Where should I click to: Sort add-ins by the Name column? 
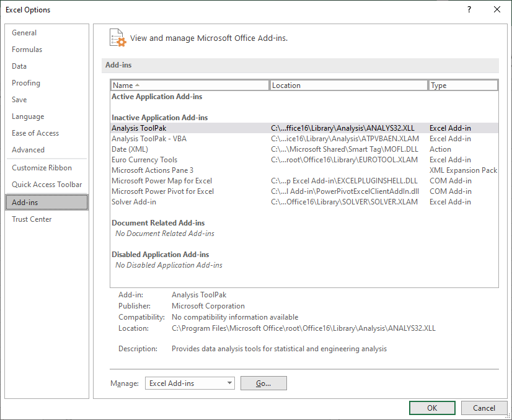tap(190, 85)
